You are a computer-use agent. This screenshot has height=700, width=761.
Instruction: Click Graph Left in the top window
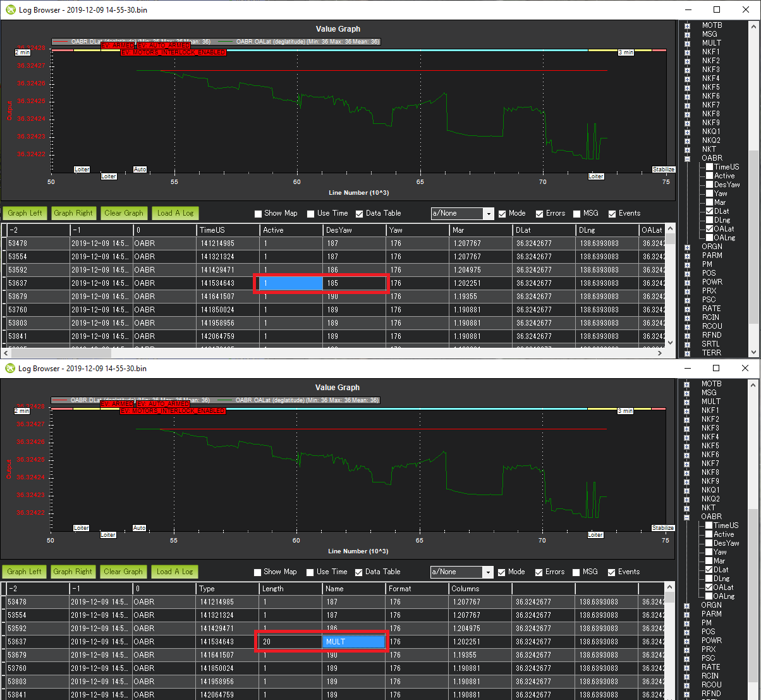point(26,213)
